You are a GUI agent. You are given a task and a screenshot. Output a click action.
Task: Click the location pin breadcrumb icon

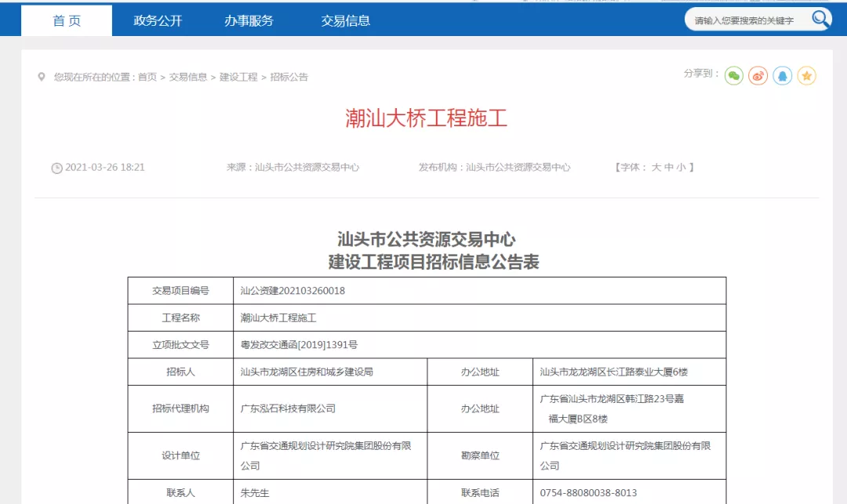(42, 77)
